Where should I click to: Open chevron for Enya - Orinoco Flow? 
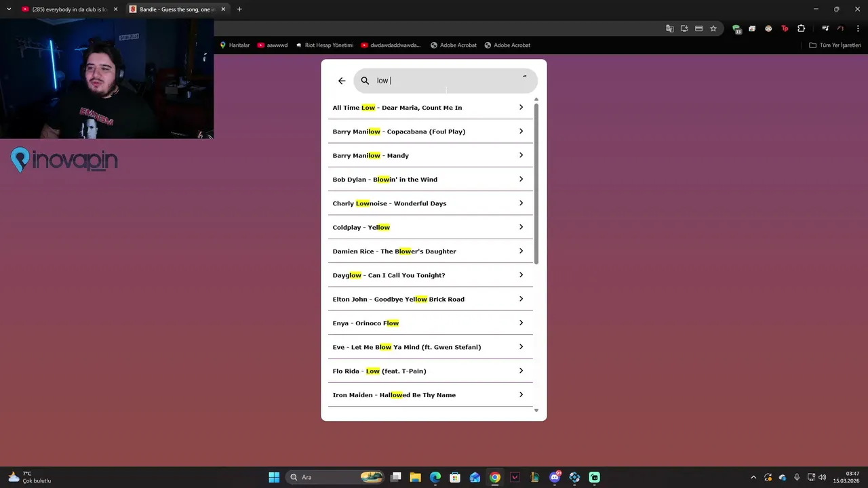[521, 323]
